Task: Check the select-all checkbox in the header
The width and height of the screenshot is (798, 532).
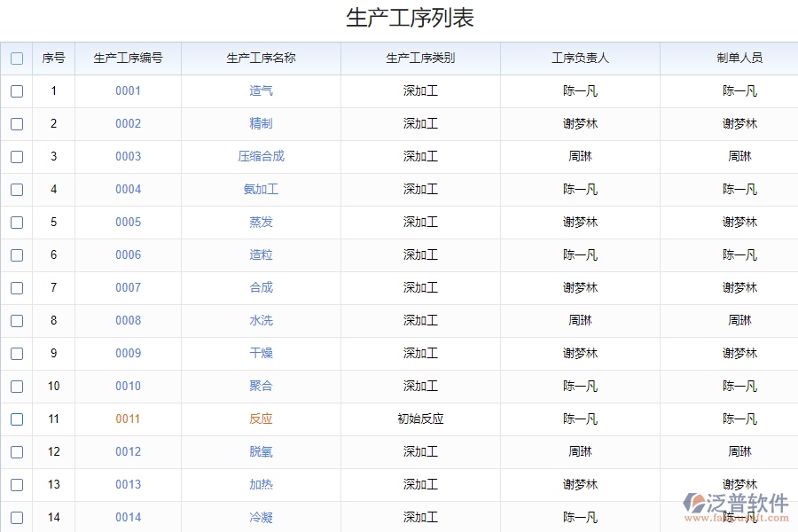Action: tap(16, 58)
